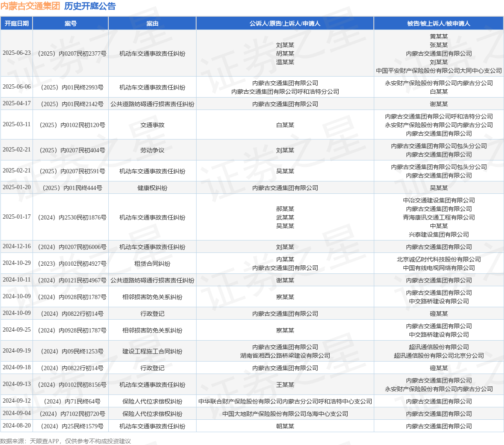The image size is (504, 445).
Task: Click the date 2024-10-11
Action: 17,280
